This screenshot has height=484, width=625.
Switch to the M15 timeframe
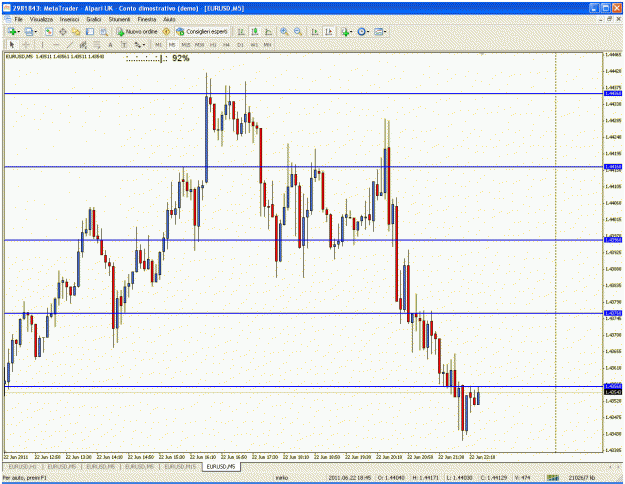click(x=186, y=45)
